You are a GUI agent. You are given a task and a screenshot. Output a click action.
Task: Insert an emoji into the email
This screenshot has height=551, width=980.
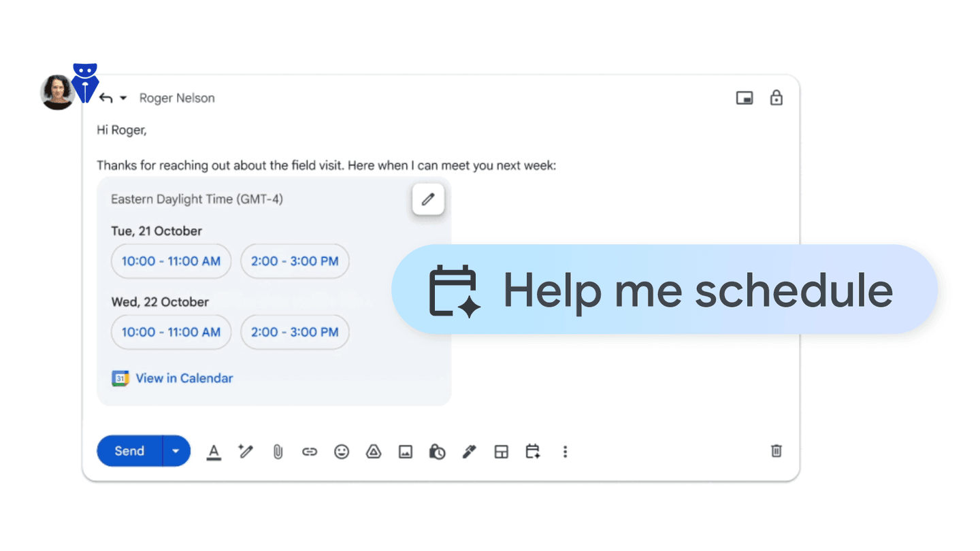click(342, 451)
